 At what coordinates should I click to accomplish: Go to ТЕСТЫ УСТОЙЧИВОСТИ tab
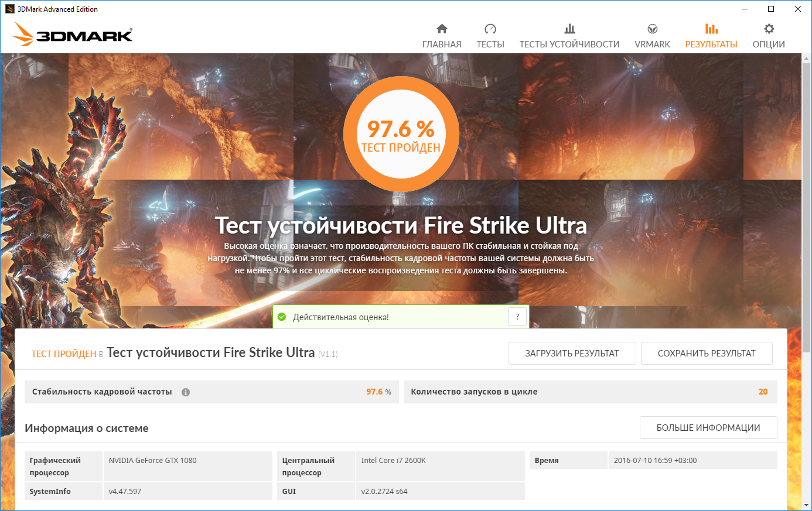click(569, 44)
